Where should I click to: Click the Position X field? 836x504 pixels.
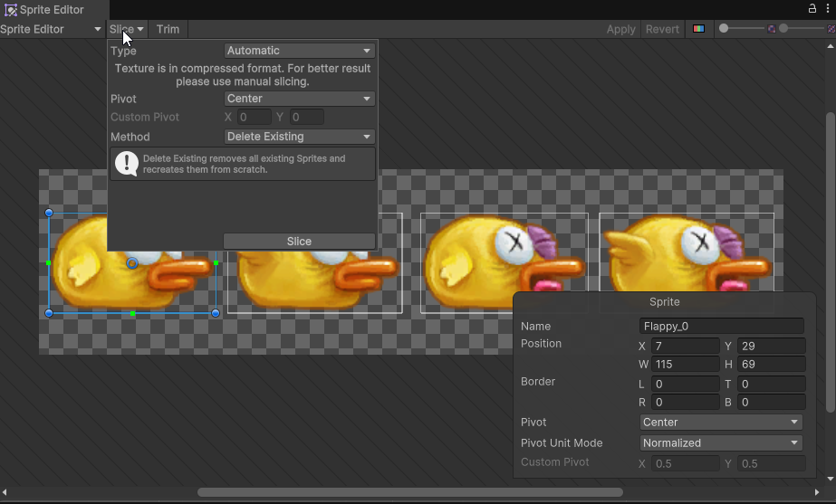[685, 347]
